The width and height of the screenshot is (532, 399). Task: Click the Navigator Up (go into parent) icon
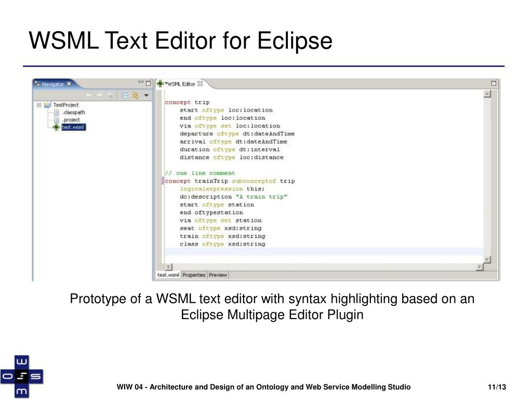point(110,96)
